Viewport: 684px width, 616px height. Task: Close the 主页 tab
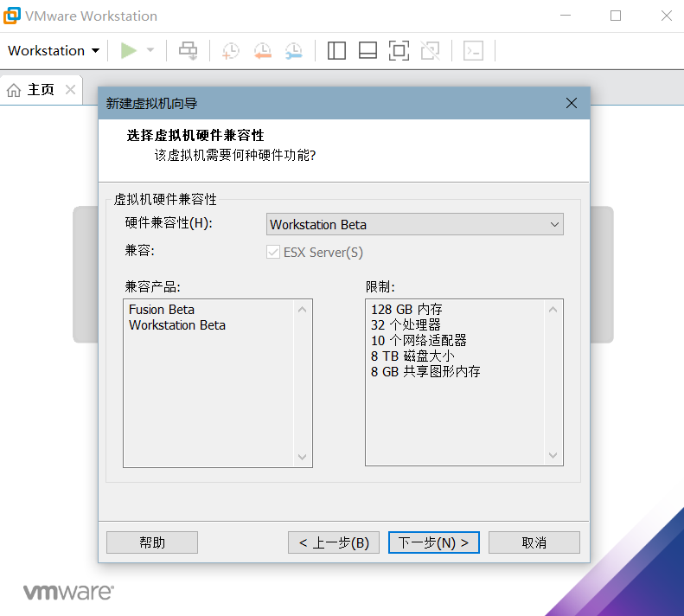point(70,90)
